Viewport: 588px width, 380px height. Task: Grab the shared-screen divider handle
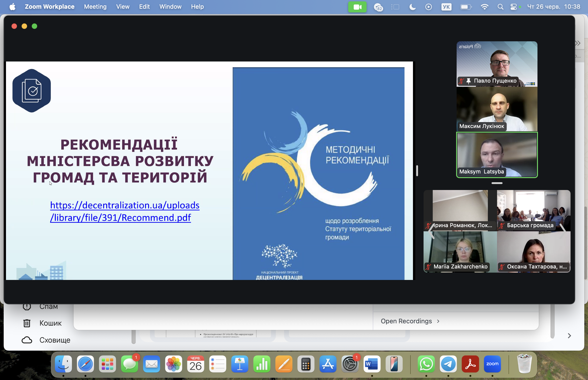click(417, 170)
